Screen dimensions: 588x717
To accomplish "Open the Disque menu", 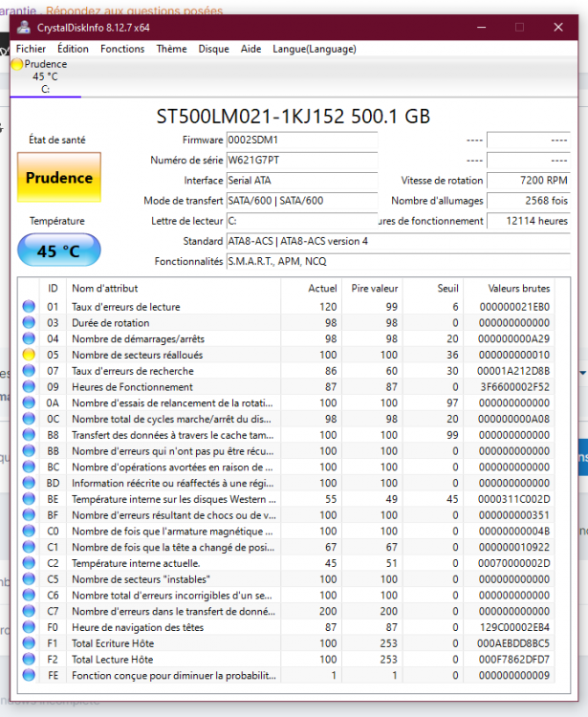I will (x=213, y=48).
